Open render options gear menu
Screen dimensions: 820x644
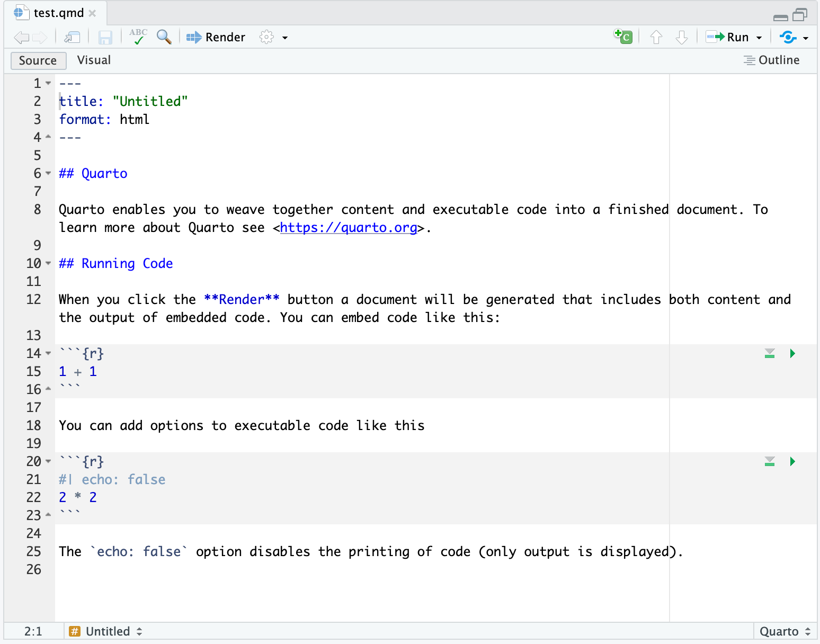point(266,37)
